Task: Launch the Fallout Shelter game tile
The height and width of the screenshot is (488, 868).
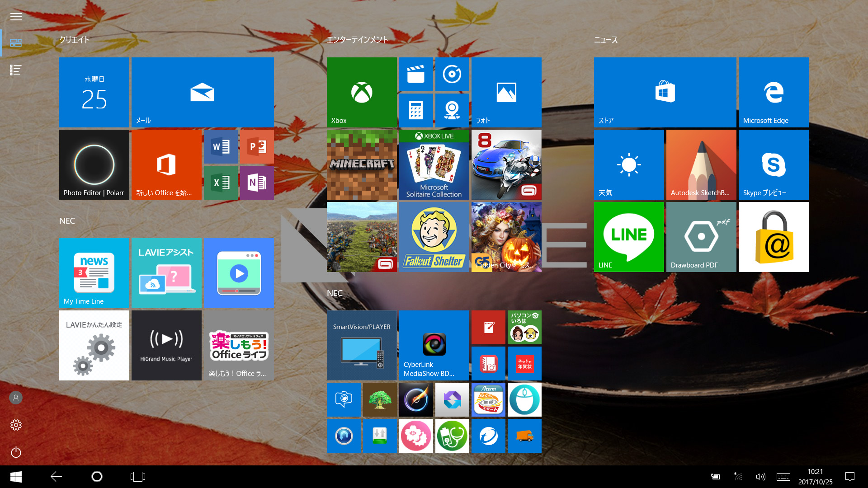Action: tap(434, 237)
